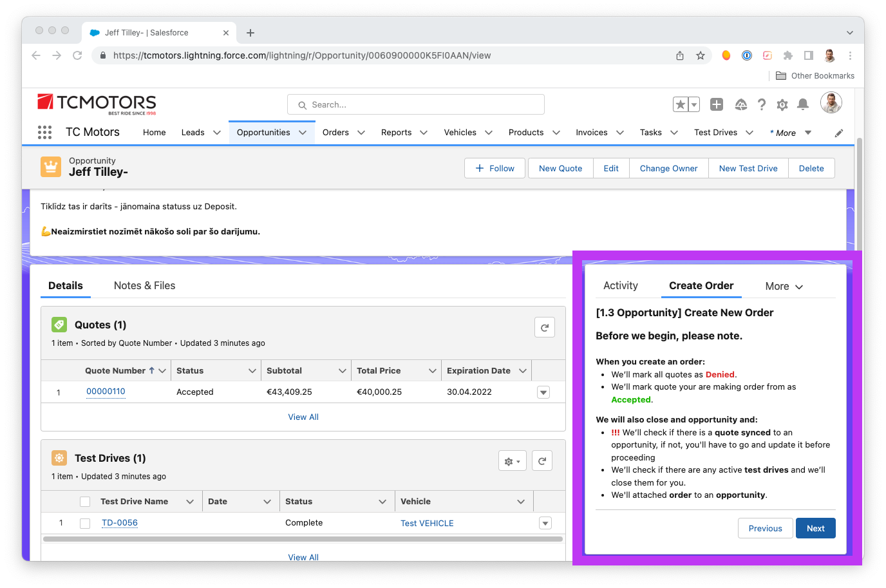Select the Create Order tab
Viewport: 886px width, 588px height.
tap(701, 286)
